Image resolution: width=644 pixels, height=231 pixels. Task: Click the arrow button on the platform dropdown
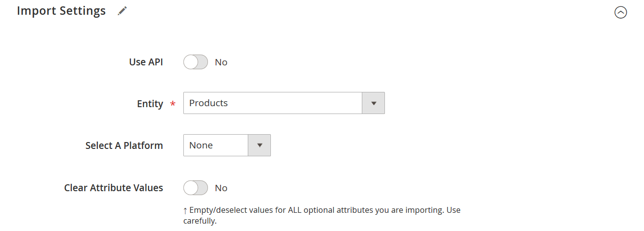tap(260, 145)
